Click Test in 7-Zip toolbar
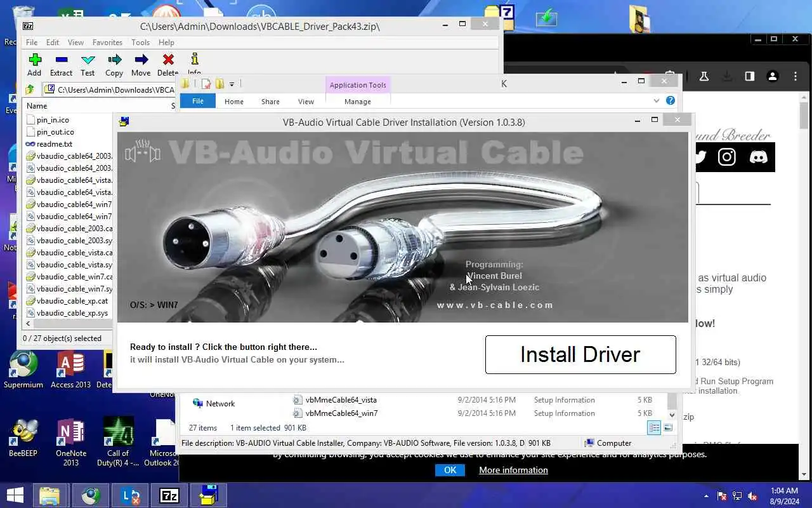Viewport: 812px width, 508px height. (x=88, y=65)
